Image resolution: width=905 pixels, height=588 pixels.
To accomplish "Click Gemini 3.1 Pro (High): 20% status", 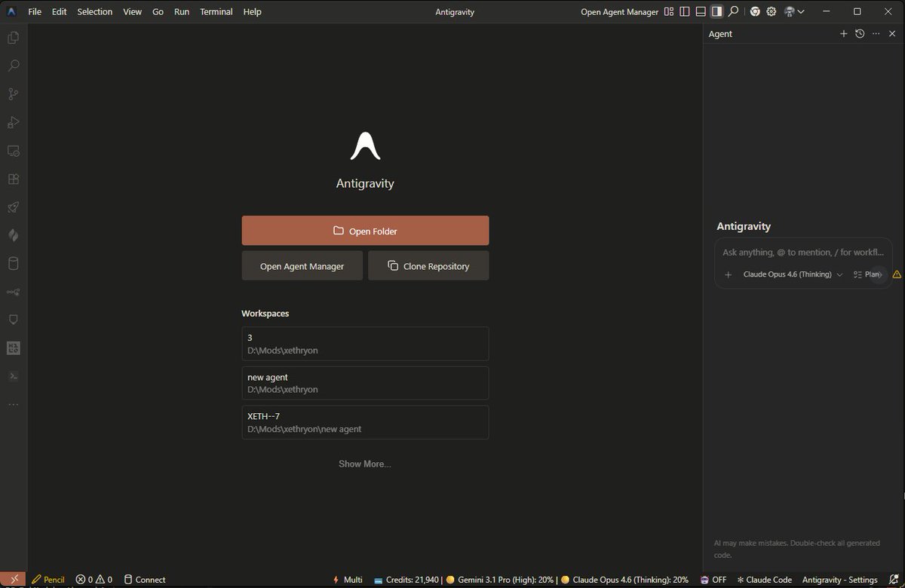I will click(500, 580).
